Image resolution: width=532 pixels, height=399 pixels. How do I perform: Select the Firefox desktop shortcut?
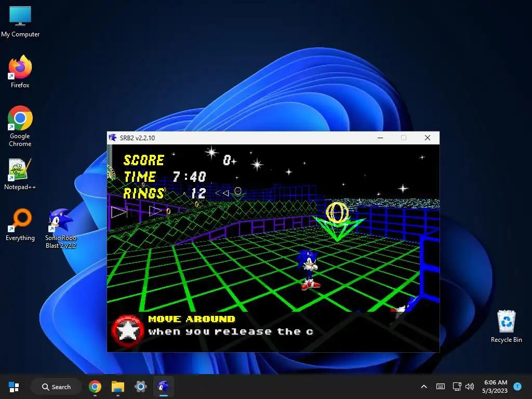coord(20,72)
